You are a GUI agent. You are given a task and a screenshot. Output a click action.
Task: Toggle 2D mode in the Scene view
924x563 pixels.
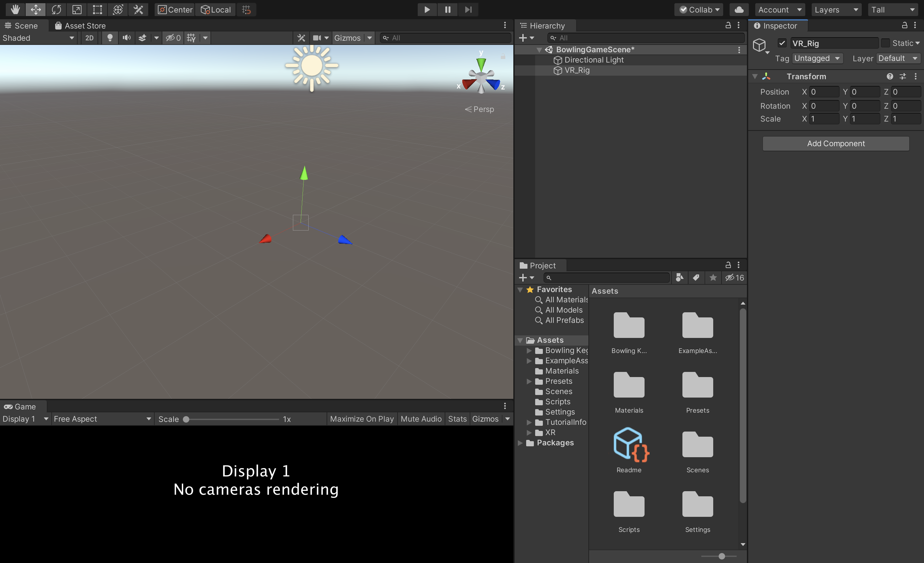point(89,38)
